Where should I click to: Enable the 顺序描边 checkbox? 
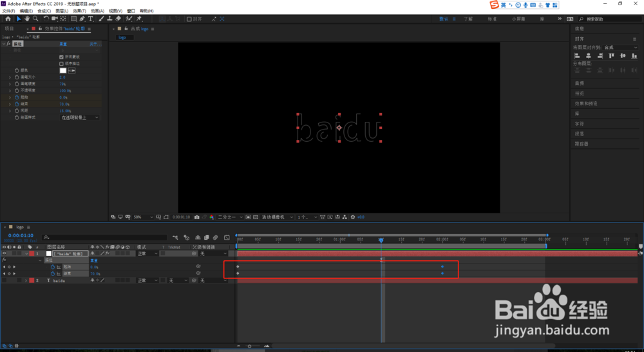tap(61, 64)
